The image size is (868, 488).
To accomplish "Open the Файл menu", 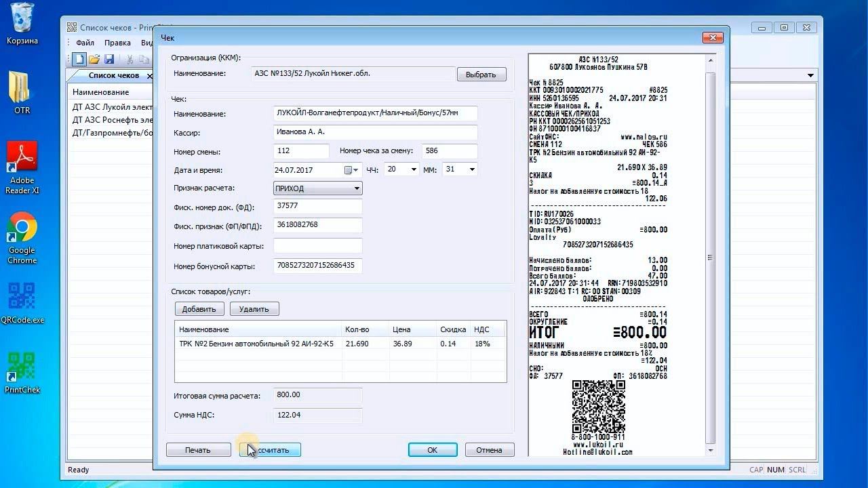I will coord(85,43).
